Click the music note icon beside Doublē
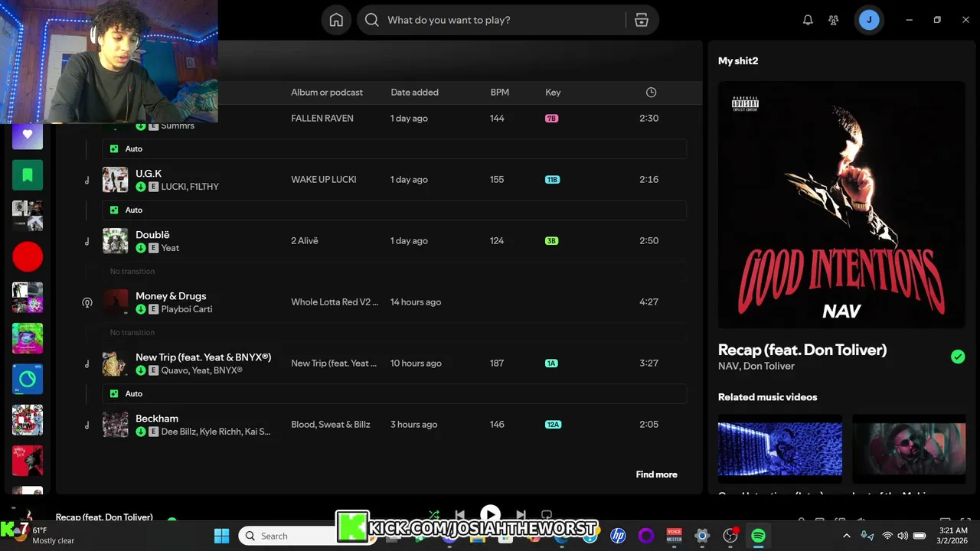Viewport: 980px width, 551px height. 87,241
